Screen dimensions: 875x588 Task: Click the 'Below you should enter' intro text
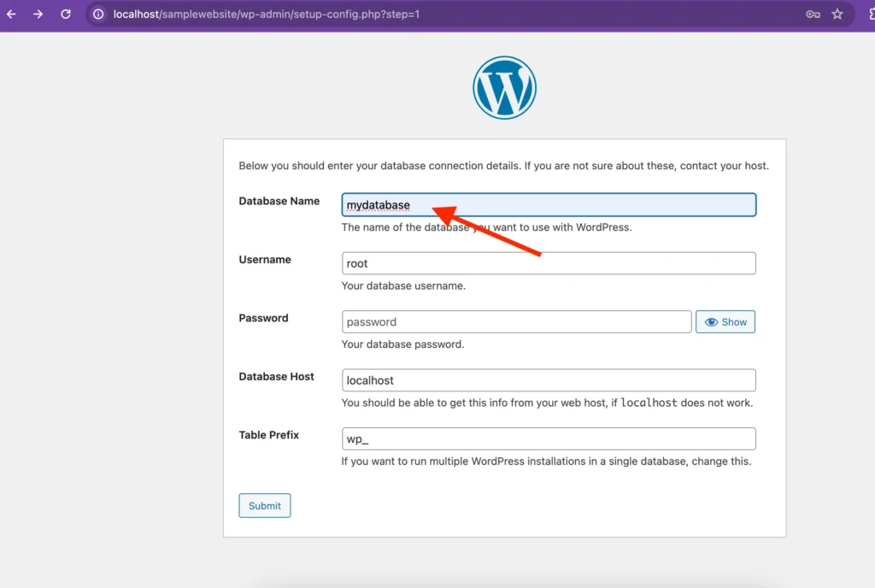tap(504, 166)
